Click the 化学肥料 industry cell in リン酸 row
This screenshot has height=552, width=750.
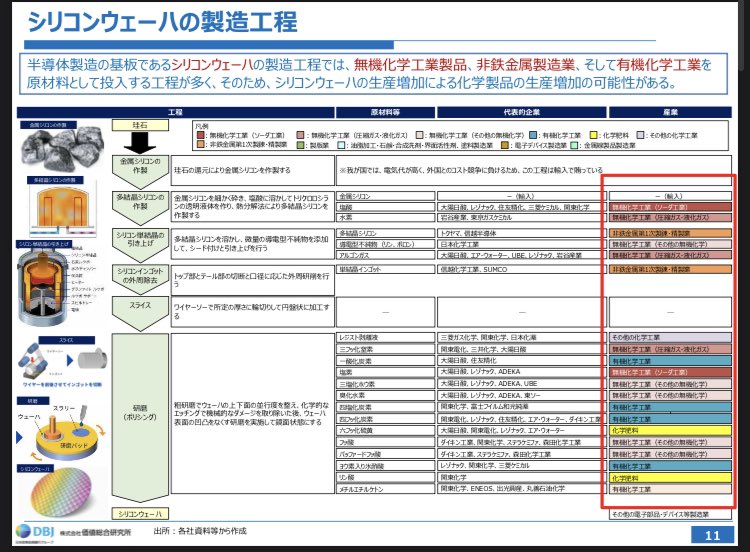(670, 478)
